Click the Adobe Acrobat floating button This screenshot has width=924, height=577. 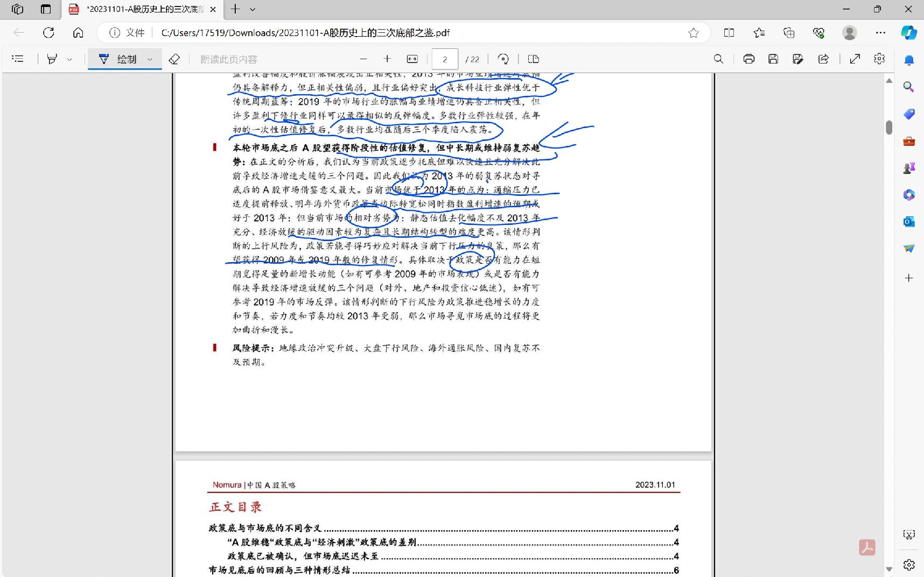click(x=867, y=547)
